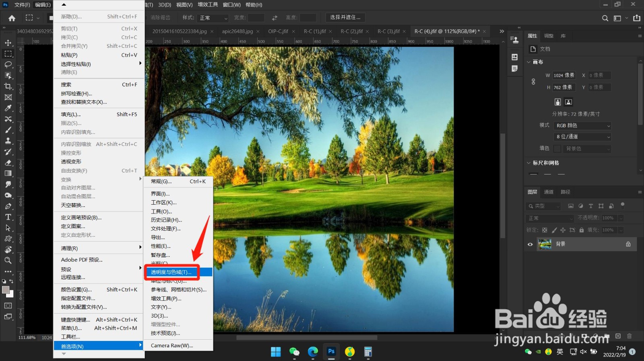
Task: Select the Path Selection tool
Action: (x=8, y=228)
